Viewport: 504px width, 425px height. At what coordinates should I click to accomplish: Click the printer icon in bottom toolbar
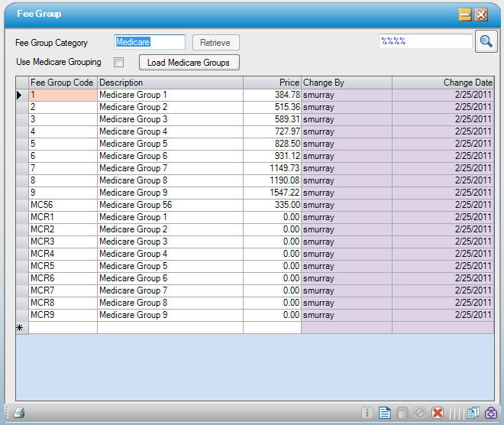point(19,413)
